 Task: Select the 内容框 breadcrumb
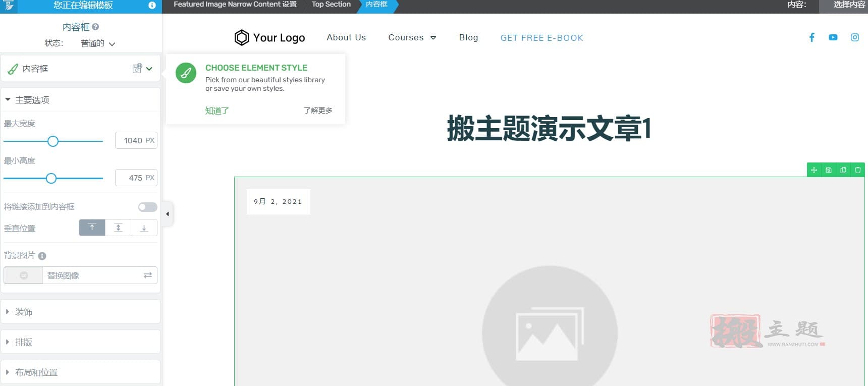pyautogui.click(x=376, y=5)
